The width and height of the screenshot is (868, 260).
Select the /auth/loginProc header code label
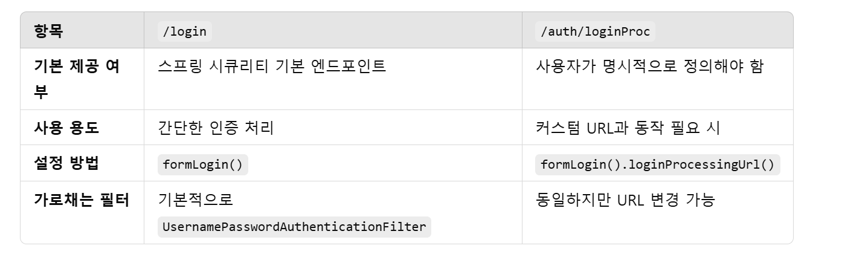(x=595, y=31)
